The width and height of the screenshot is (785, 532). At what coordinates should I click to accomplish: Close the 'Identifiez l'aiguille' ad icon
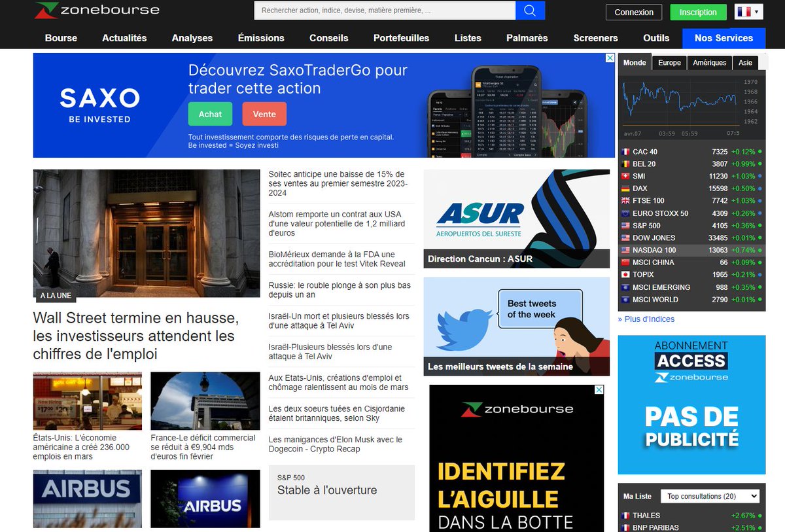click(x=598, y=390)
